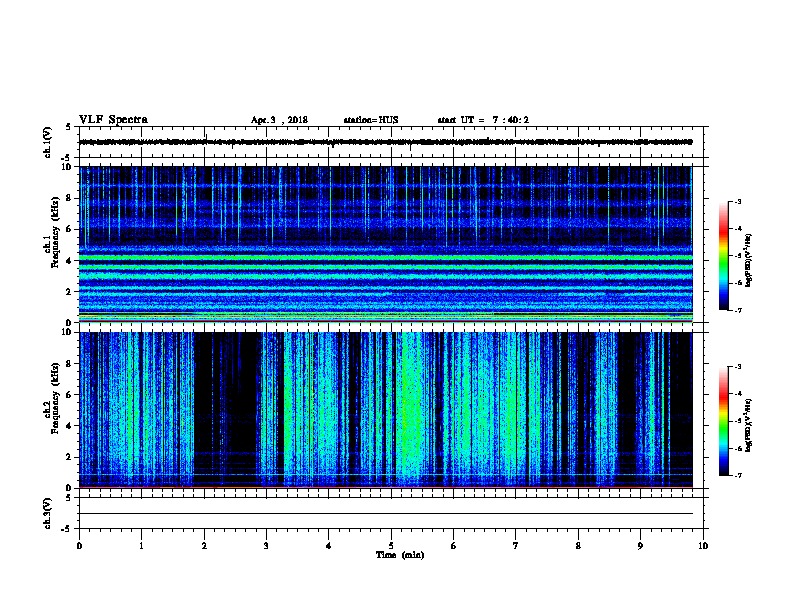The height and width of the screenshot is (612, 792).
Task: Click the "2" kHz tick of ch.1 frequency axis
Action: (69, 291)
